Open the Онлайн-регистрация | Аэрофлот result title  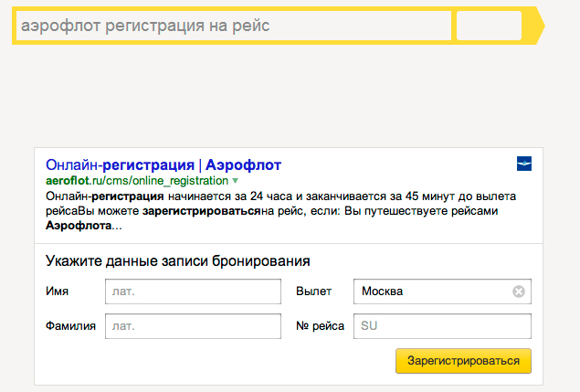point(163,165)
